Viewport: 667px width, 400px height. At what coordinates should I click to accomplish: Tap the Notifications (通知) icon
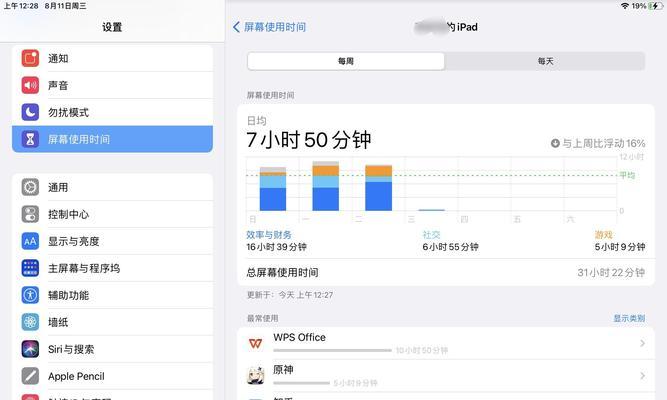[30, 58]
